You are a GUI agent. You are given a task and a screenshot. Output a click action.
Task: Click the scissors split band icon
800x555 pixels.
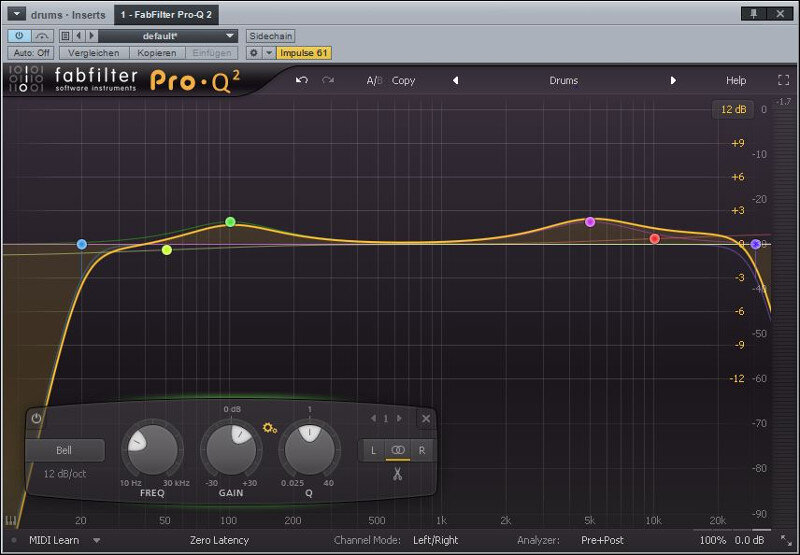tap(397, 474)
